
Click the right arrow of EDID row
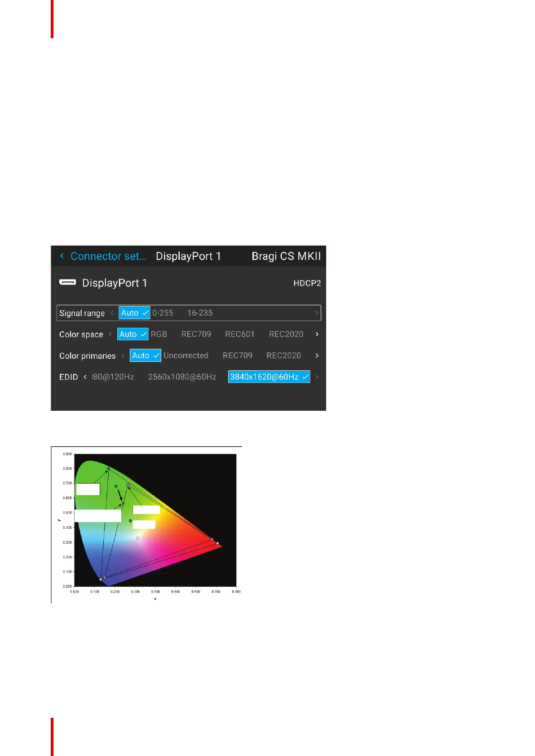317,377
